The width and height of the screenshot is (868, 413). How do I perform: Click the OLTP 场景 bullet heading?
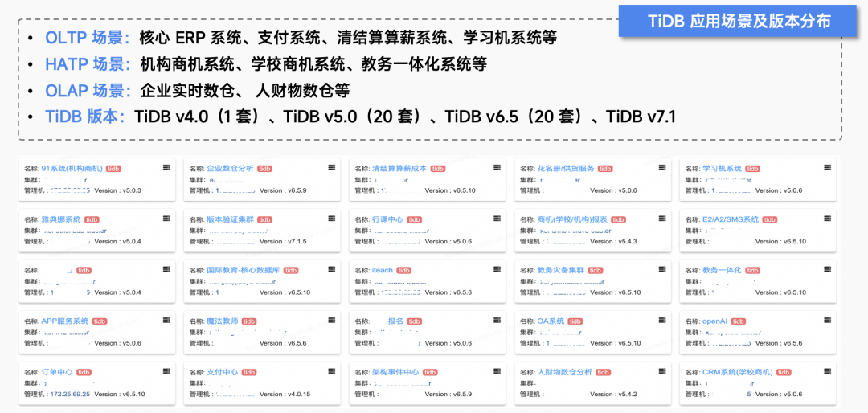[x=87, y=38]
